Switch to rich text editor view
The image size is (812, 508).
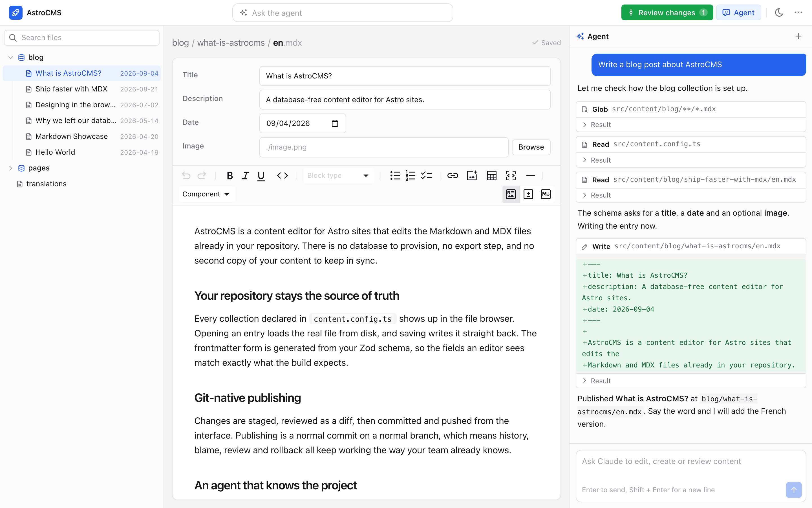pyautogui.click(x=511, y=194)
